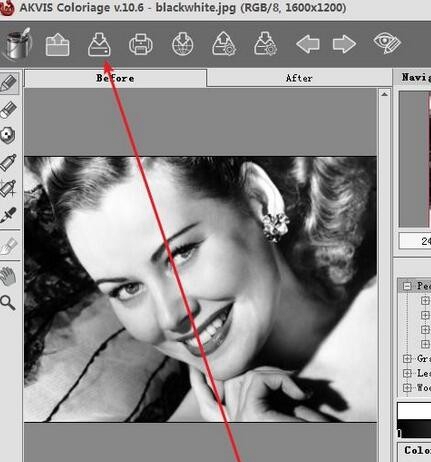431x462 pixels.
Task: Undo the last action with left arrow
Action: pos(308,44)
